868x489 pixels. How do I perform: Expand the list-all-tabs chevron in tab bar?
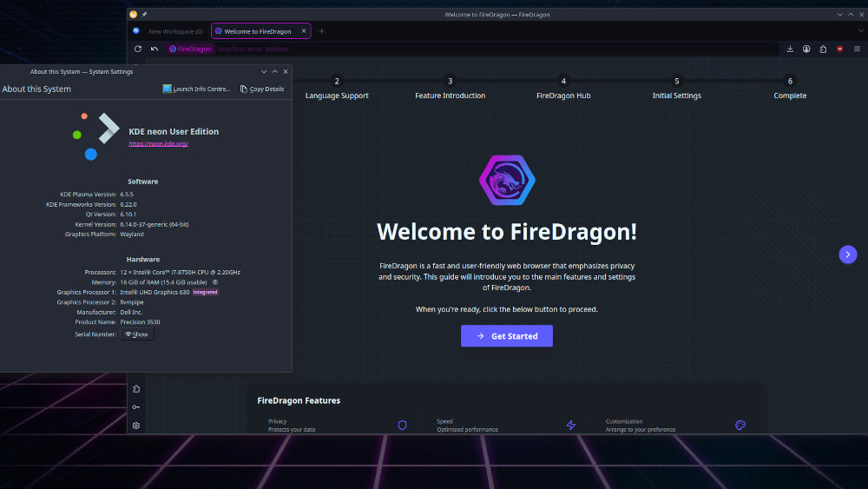pos(861,31)
